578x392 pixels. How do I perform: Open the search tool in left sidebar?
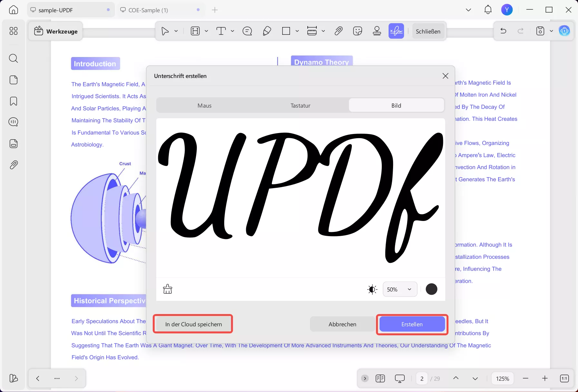14,58
